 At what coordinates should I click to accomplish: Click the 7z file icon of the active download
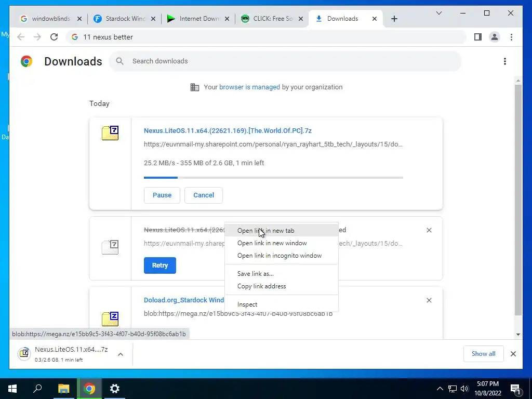[x=110, y=133]
